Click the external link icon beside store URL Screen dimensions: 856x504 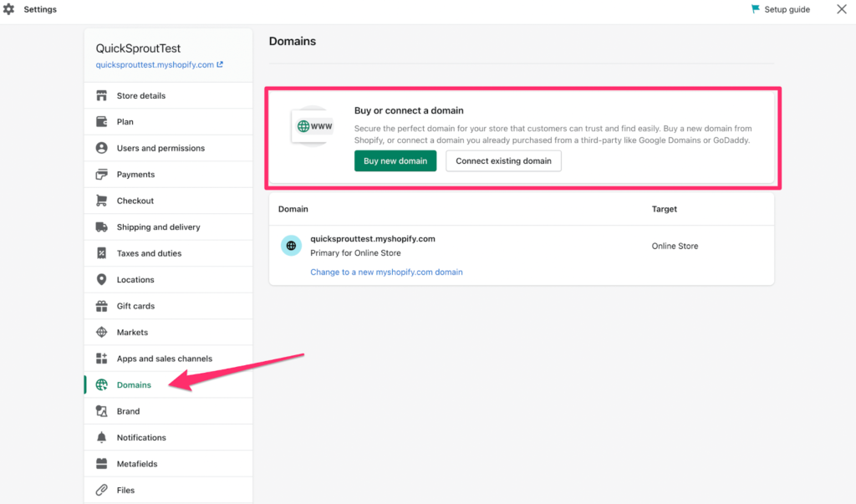(x=220, y=64)
